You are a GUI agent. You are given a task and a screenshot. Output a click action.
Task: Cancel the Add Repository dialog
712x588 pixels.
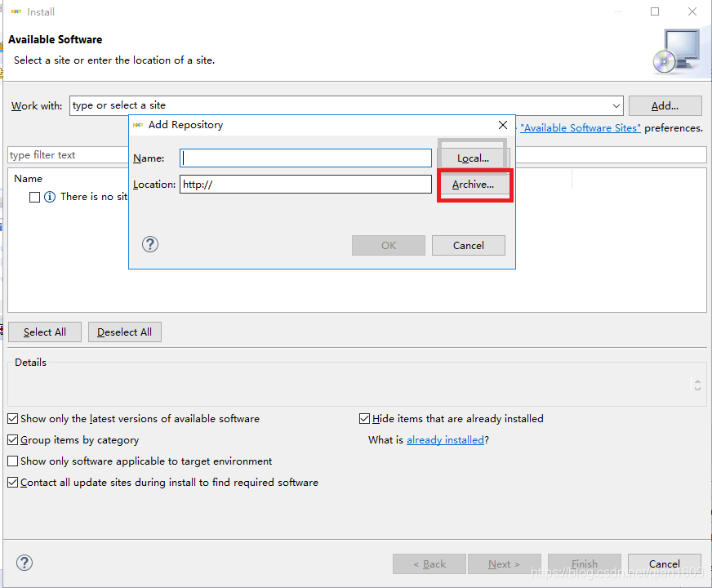coord(468,245)
